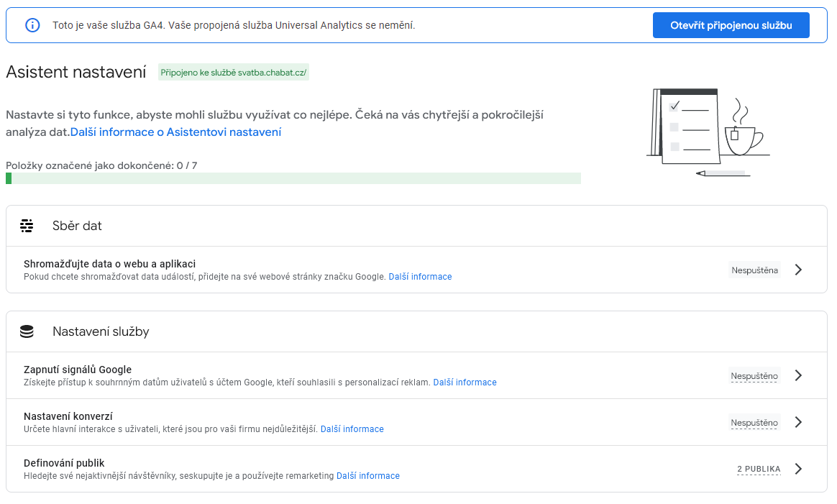Viewport: 837px width, 504px height.
Task: Click the Sběr dat section icon
Action: tap(27, 226)
